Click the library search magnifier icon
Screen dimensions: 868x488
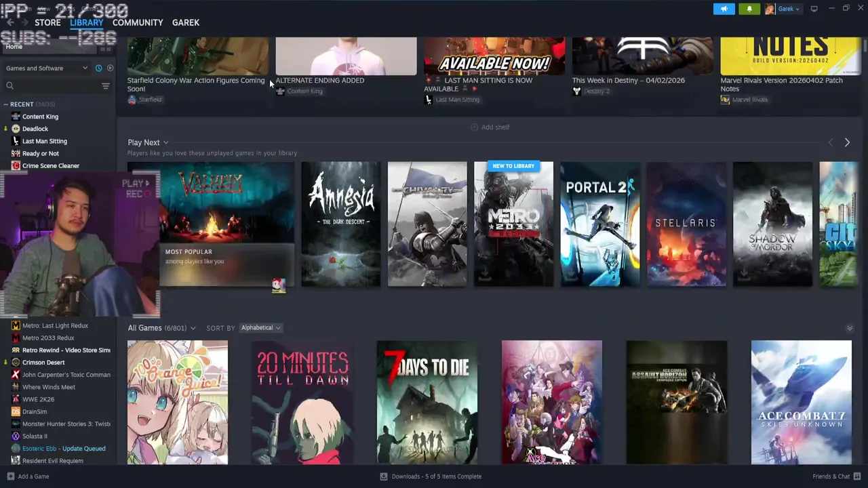point(9,85)
